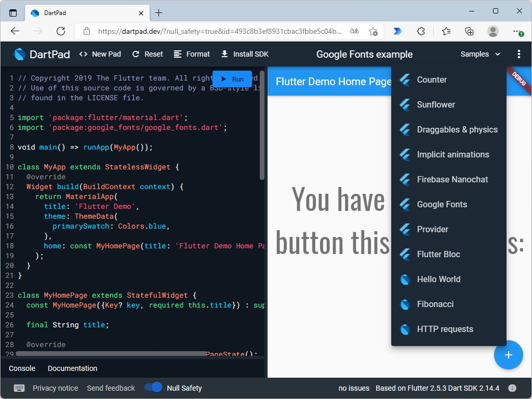Open the three-dot overflow menu in header

[518, 54]
